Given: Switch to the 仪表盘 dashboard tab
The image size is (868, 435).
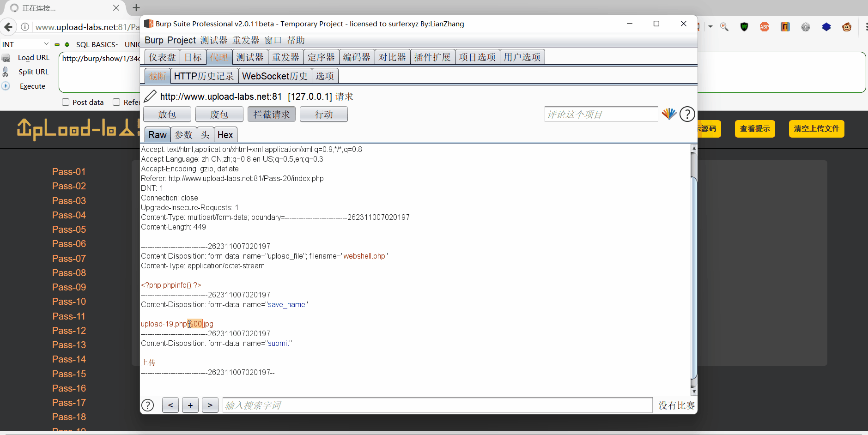Looking at the screenshot, I should [162, 57].
